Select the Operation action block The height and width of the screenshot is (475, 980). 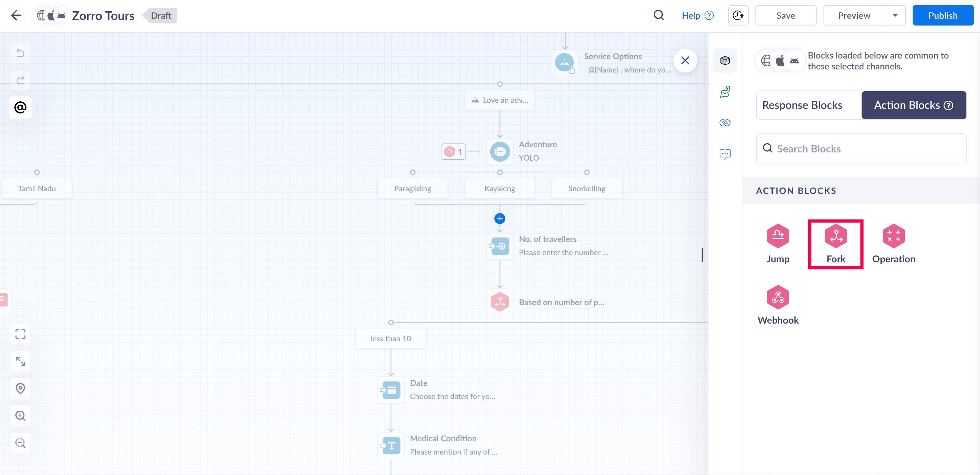coord(893,243)
